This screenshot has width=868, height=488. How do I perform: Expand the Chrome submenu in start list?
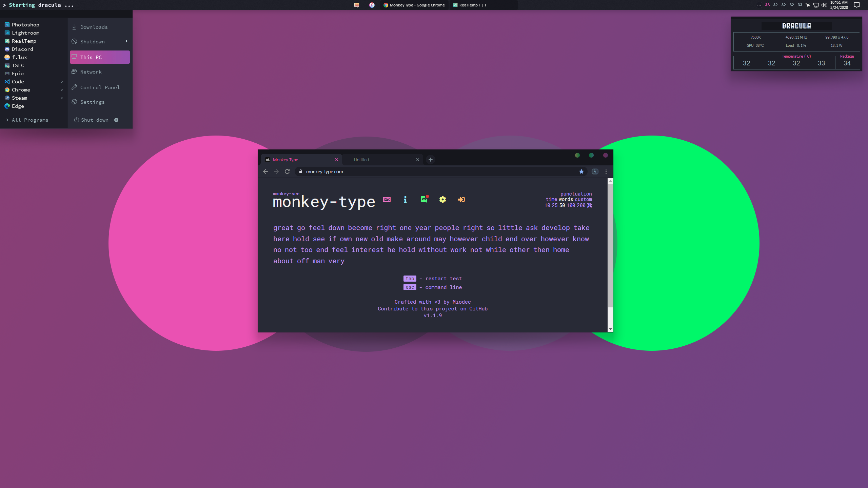[x=62, y=90]
